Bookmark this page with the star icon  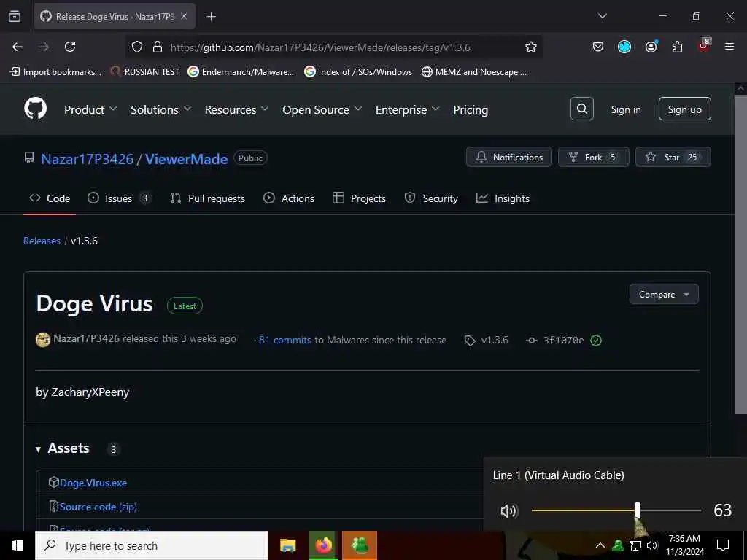tap(531, 47)
